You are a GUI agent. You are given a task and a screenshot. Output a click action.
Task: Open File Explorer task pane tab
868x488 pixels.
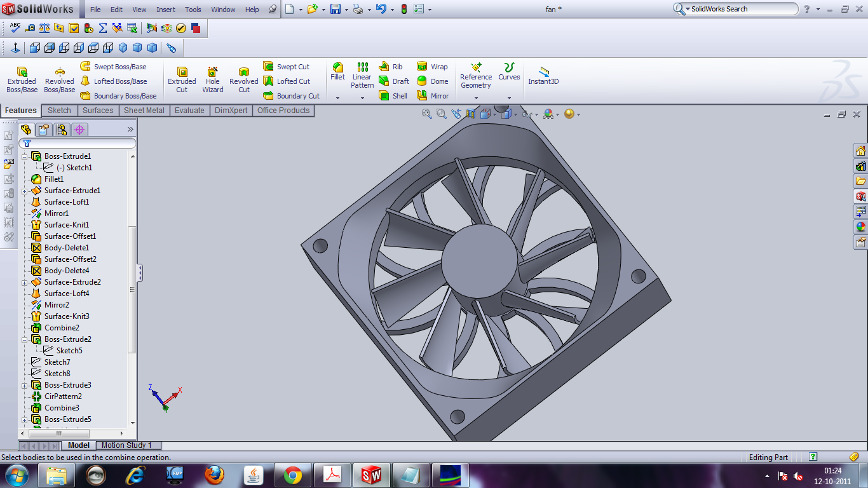(x=860, y=181)
